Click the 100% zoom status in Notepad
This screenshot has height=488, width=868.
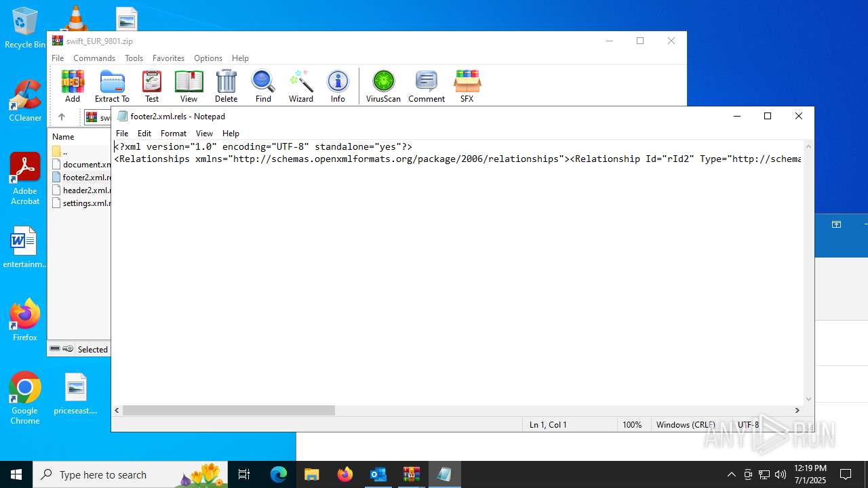(632, 425)
